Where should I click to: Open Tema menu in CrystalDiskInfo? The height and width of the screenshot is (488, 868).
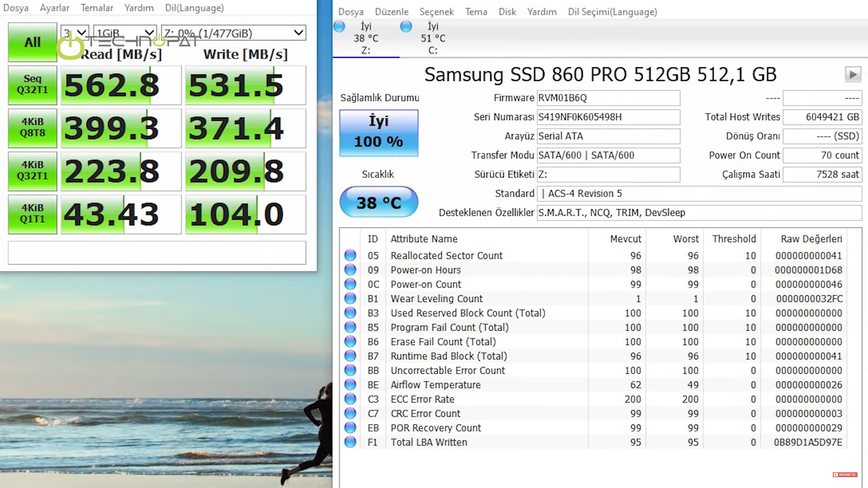476,12
